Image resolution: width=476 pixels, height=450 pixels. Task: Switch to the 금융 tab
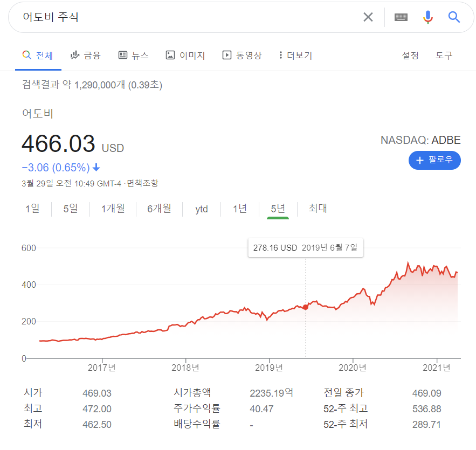(x=85, y=55)
